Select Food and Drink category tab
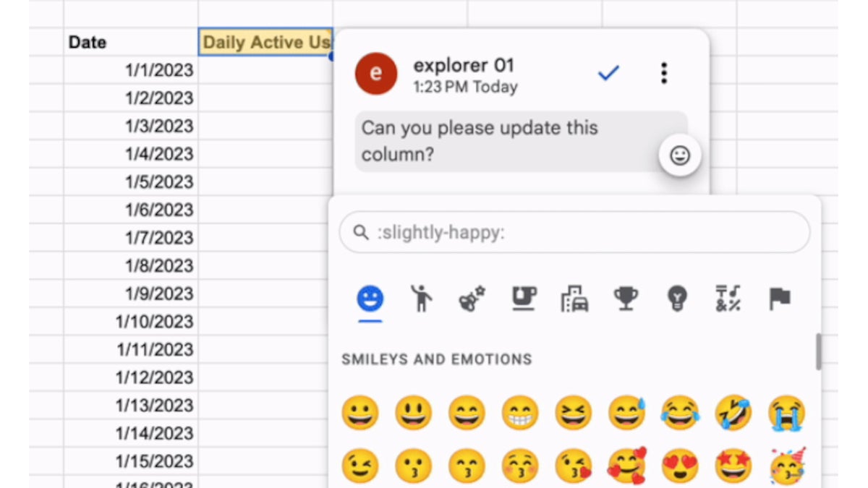The height and width of the screenshot is (488, 868). click(x=524, y=298)
